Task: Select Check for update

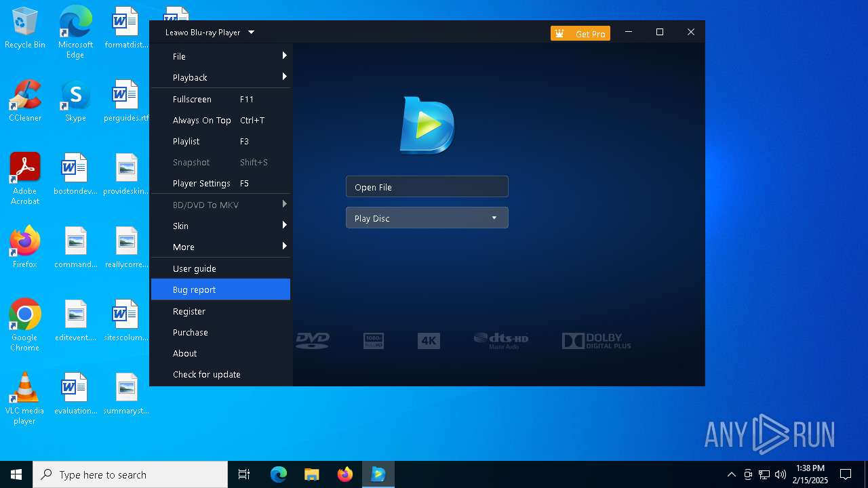Action: point(221,374)
